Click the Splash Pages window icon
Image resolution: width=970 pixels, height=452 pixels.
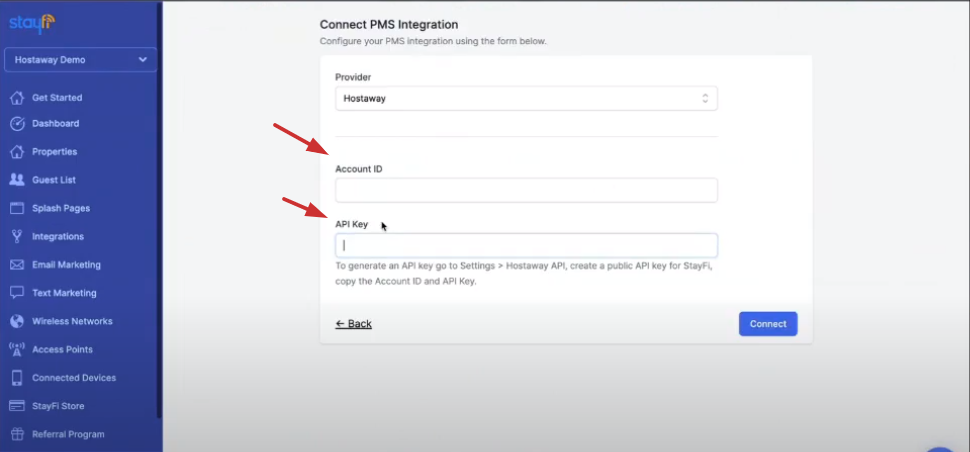[x=17, y=208]
